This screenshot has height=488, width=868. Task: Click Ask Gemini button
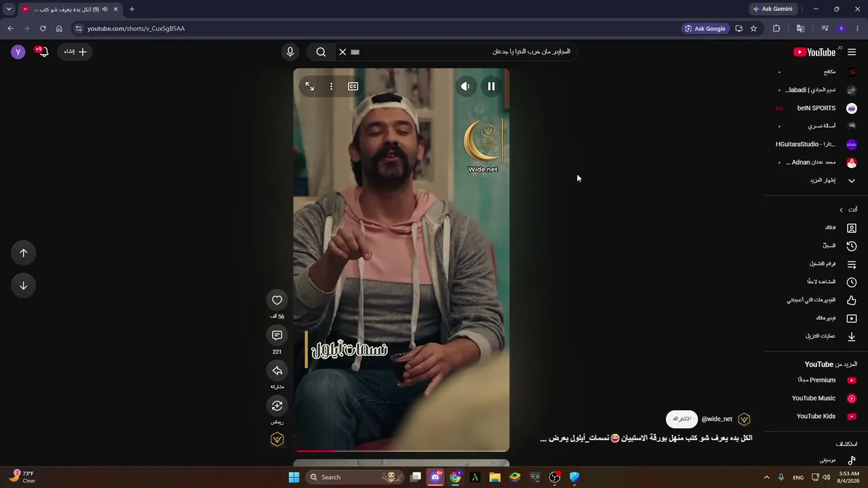772,9
